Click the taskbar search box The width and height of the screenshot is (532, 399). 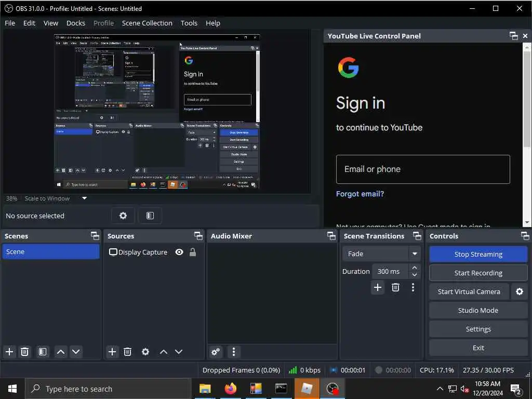coord(108,389)
